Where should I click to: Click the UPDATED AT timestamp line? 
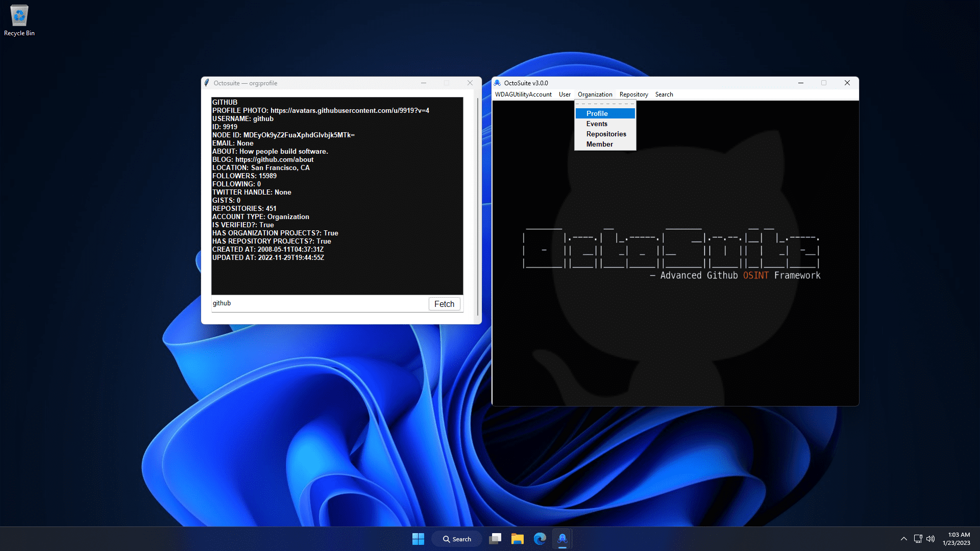pos(268,257)
